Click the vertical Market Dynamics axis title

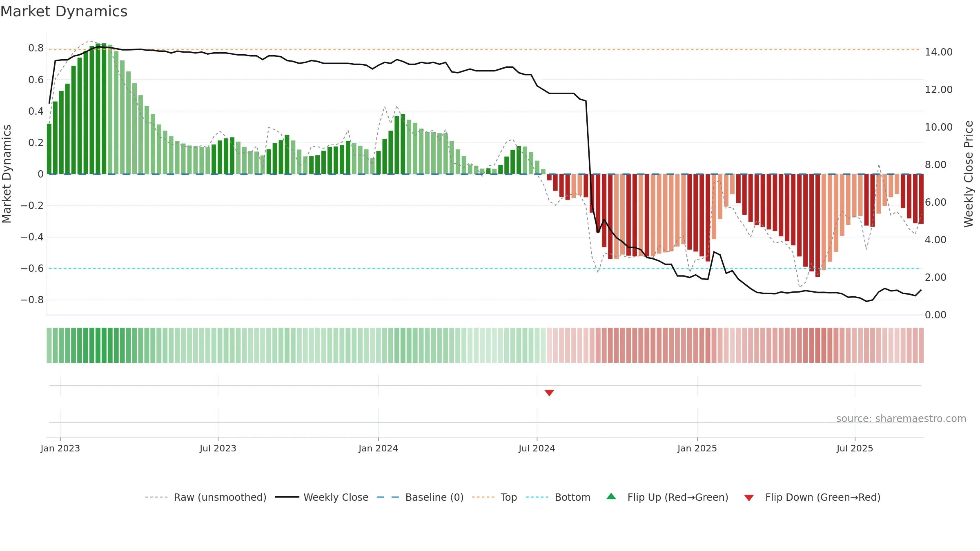coord(7,174)
